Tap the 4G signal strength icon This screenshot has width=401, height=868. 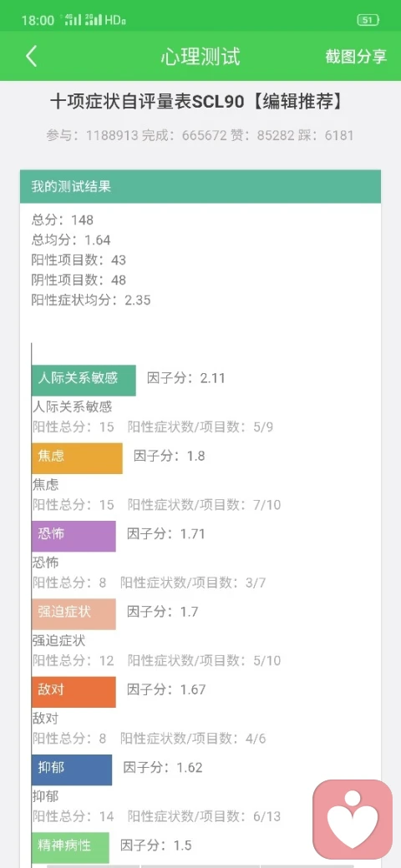(74, 21)
